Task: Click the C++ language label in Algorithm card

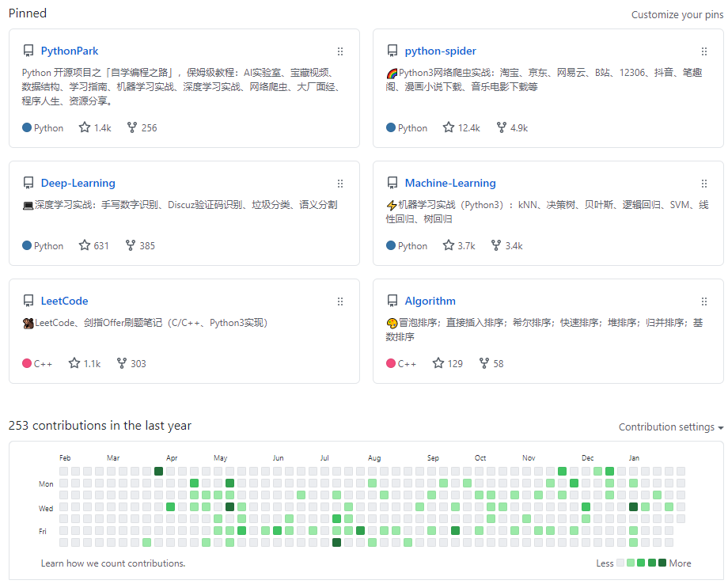Action: tap(401, 363)
